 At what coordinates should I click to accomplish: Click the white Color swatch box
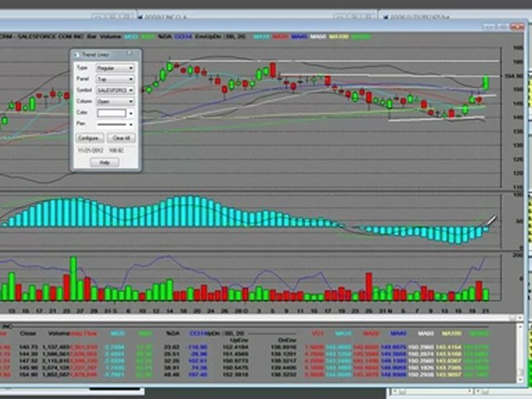tap(111, 113)
